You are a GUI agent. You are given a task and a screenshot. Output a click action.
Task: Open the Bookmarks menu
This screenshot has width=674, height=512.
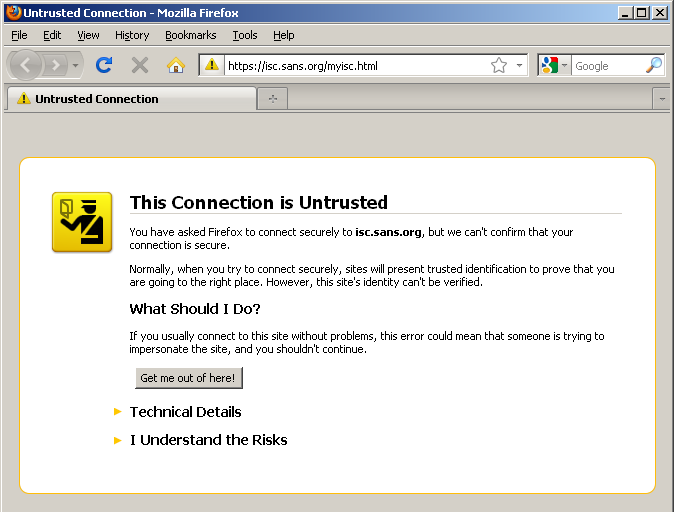click(190, 35)
